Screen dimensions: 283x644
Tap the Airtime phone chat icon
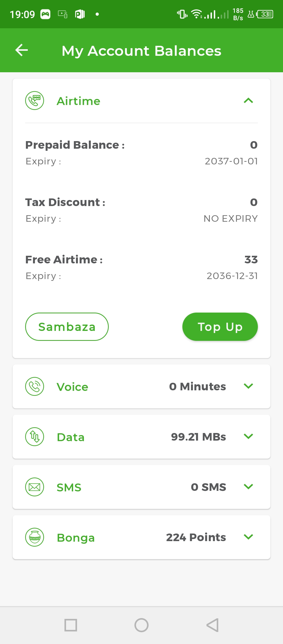coord(35,101)
